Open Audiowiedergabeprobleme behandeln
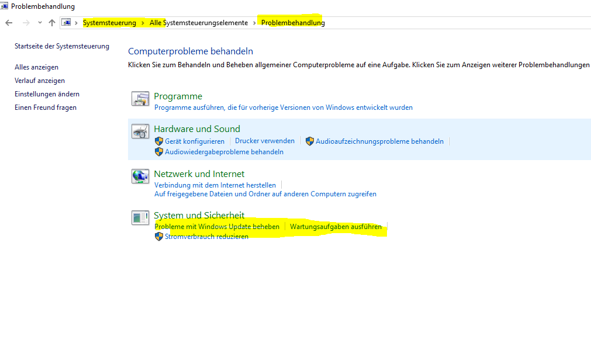 pos(224,152)
